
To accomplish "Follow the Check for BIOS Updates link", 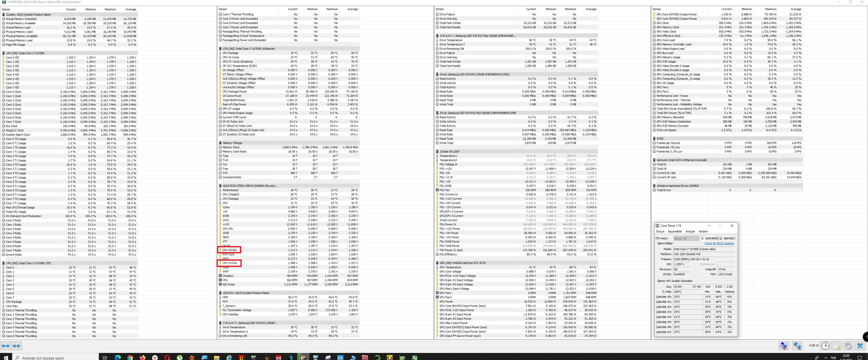I will (x=719, y=243).
